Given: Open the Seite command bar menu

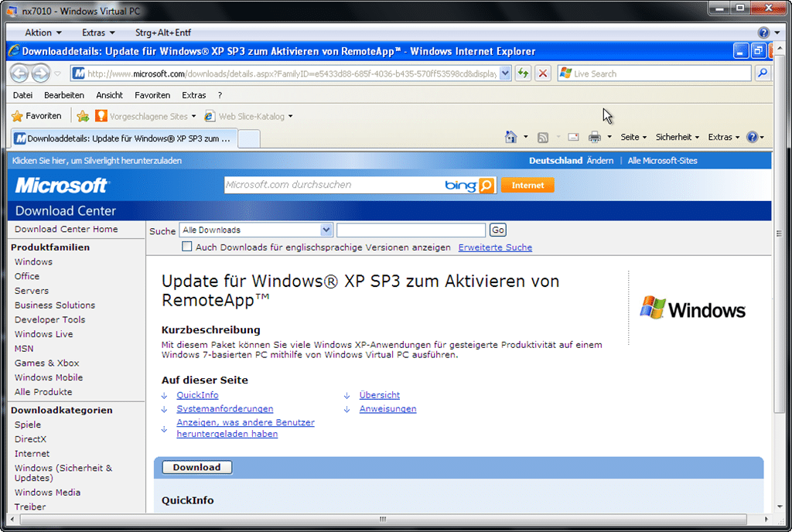Looking at the screenshot, I should 633,138.
